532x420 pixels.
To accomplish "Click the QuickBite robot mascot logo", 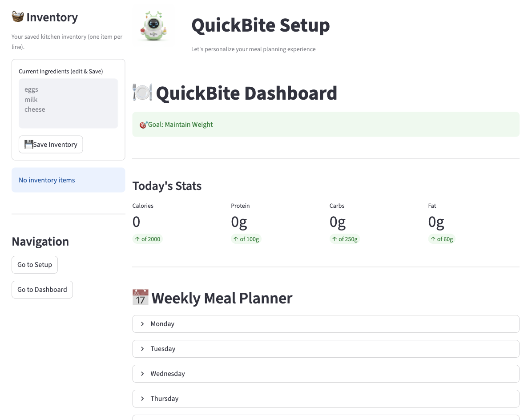I will tap(154, 26).
